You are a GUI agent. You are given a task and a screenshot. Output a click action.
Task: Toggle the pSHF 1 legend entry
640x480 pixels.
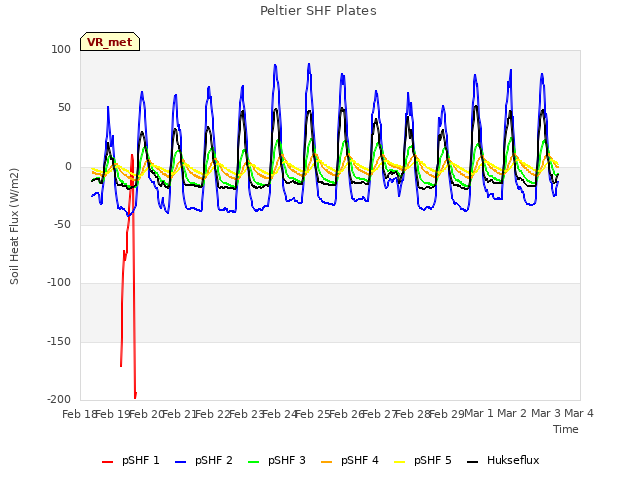point(131,461)
